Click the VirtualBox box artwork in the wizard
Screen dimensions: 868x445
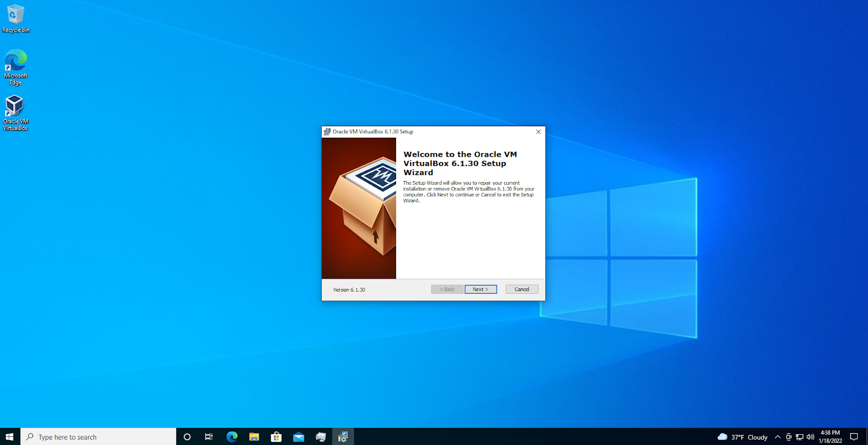pyautogui.click(x=359, y=208)
